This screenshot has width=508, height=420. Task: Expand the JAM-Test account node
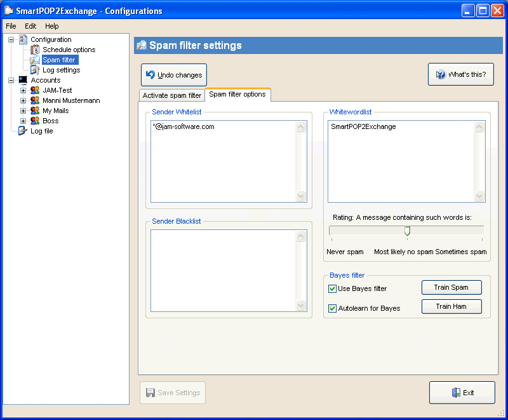[x=23, y=90]
